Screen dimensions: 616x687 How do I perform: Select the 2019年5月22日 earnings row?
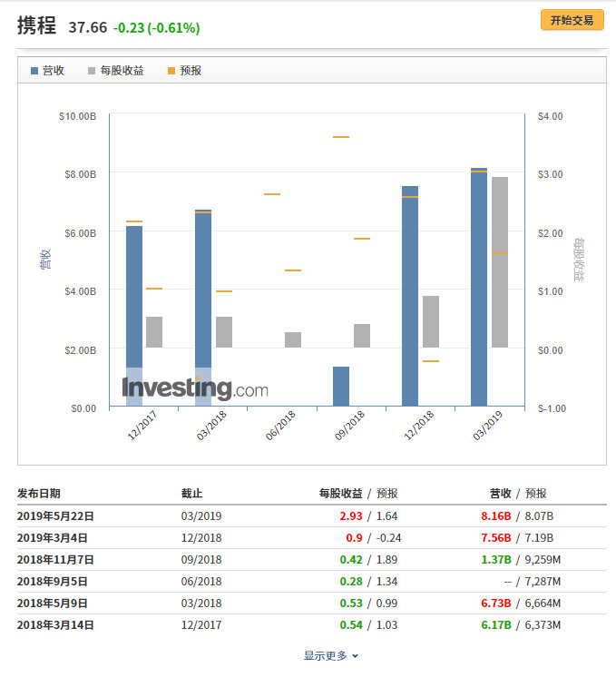click(55, 516)
